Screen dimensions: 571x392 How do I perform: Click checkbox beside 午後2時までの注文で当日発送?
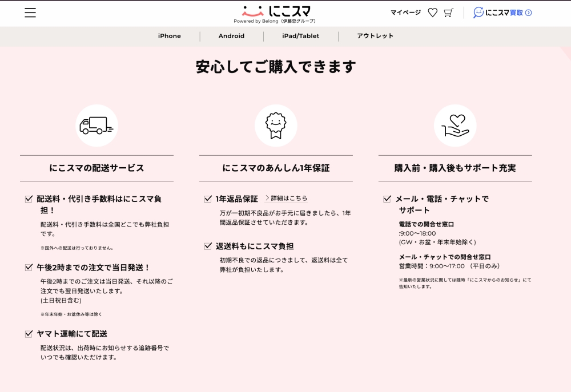[x=29, y=267]
